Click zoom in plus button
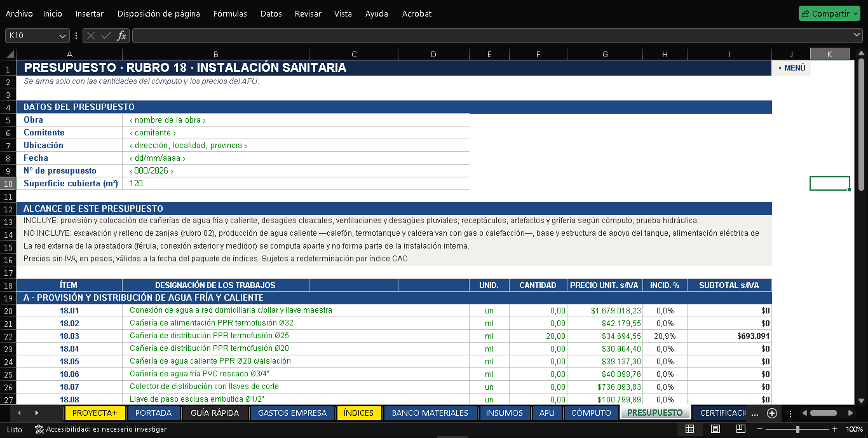Image resolution: width=868 pixels, height=438 pixels. click(x=835, y=429)
